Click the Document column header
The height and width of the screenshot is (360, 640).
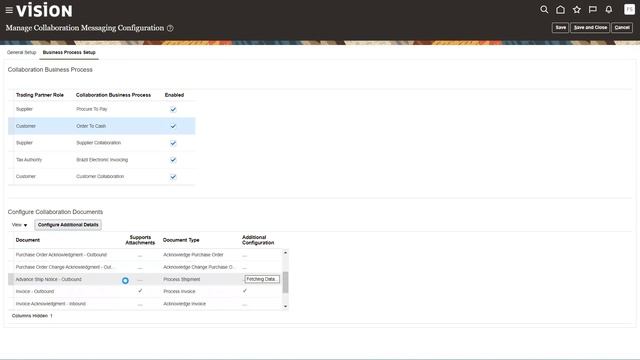(28, 240)
